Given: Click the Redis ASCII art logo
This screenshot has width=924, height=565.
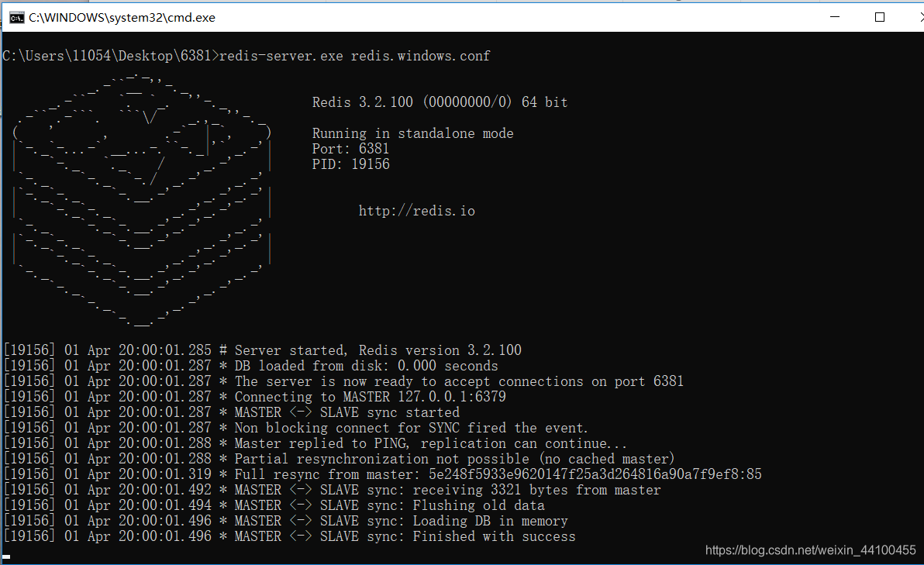Looking at the screenshot, I should click(x=141, y=200).
